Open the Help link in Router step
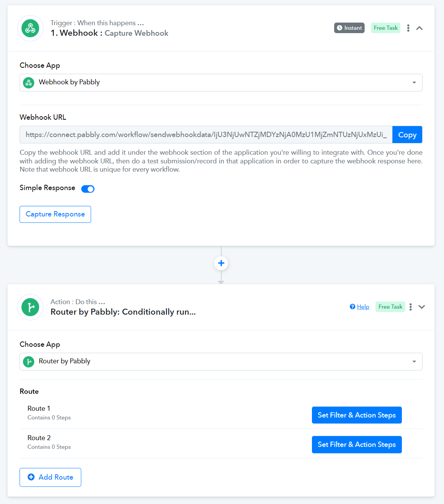This screenshot has height=504, width=444. pos(359,307)
